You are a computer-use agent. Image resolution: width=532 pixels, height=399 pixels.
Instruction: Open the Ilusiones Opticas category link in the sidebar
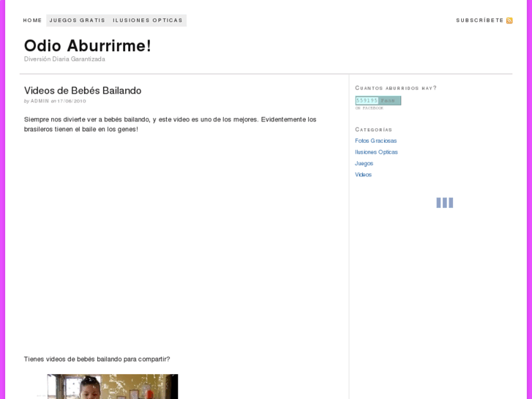(376, 152)
